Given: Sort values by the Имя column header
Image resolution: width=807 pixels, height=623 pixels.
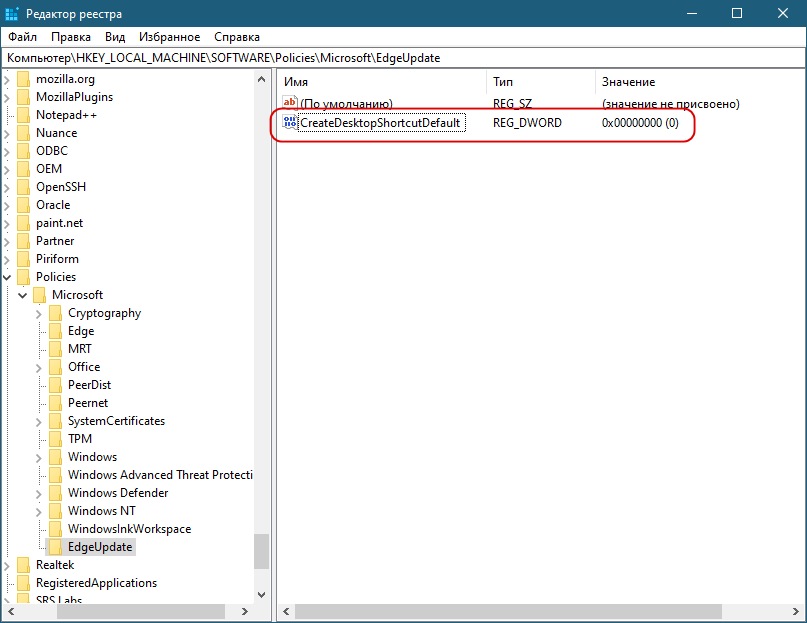Looking at the screenshot, I should coord(382,82).
